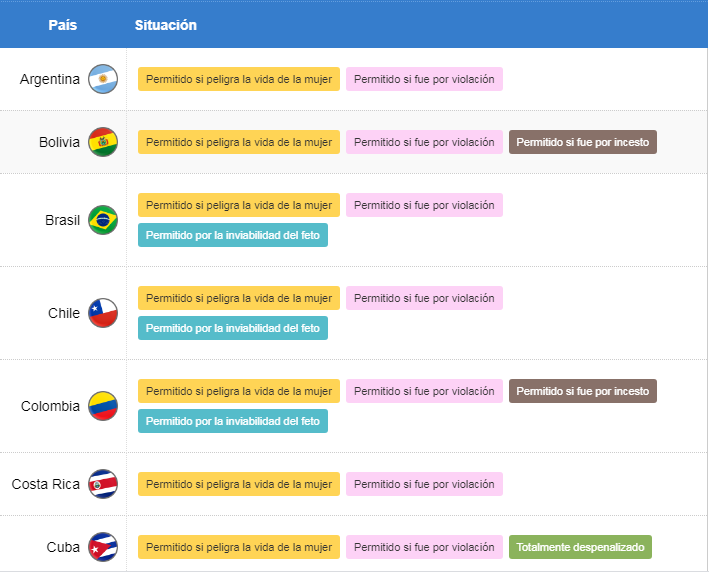The image size is (709, 576).
Task: Click the Argentina country name
Action: click(x=50, y=79)
